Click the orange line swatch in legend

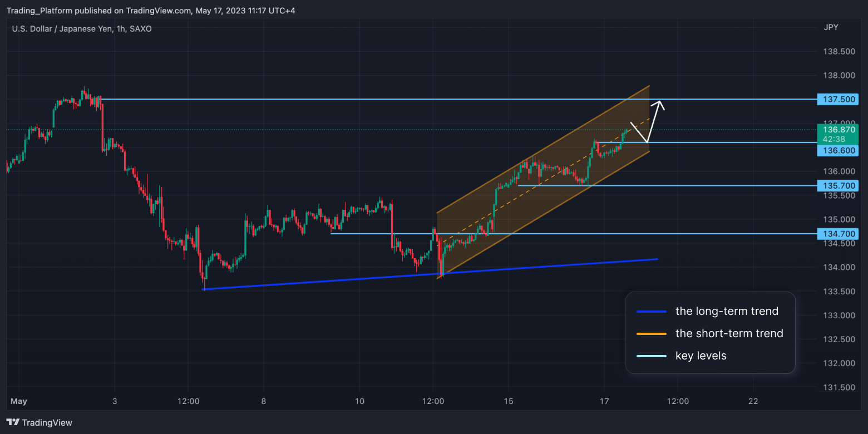[652, 334]
